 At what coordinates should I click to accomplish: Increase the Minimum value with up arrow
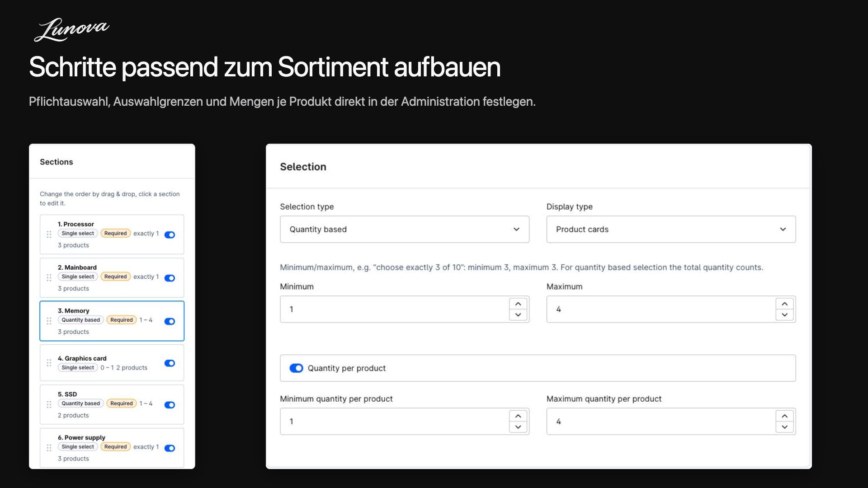pyautogui.click(x=518, y=304)
